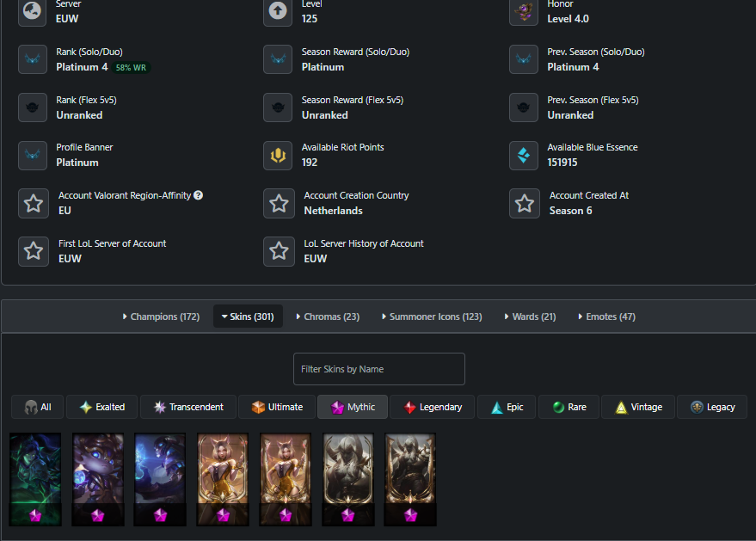Image resolution: width=756 pixels, height=541 pixels.
Task: Click the Netherlands country value
Action: tap(333, 211)
